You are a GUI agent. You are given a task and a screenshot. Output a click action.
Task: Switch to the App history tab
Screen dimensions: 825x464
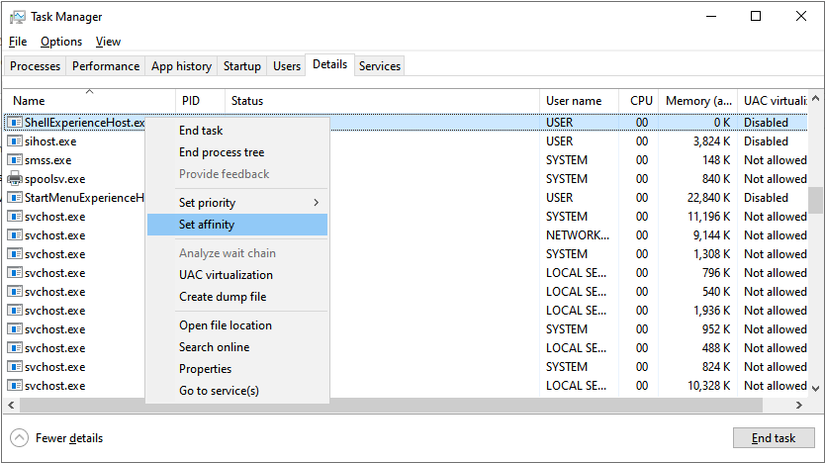point(182,66)
